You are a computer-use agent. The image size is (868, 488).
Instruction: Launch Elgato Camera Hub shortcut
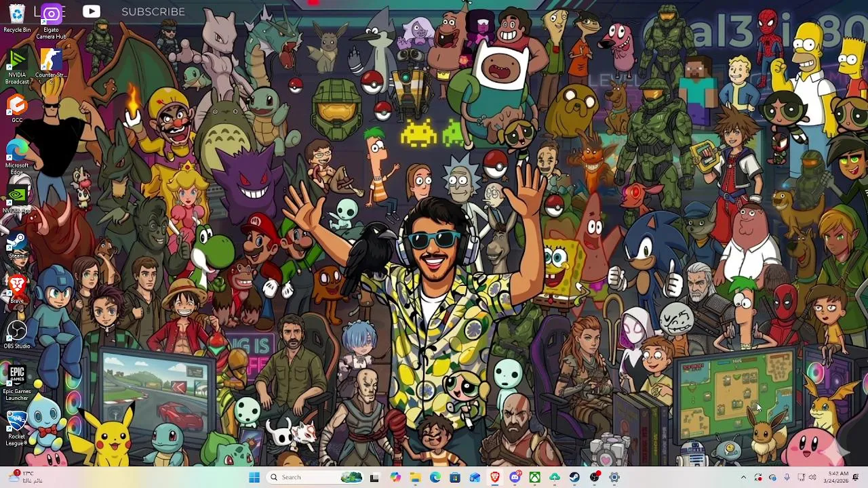(51, 21)
